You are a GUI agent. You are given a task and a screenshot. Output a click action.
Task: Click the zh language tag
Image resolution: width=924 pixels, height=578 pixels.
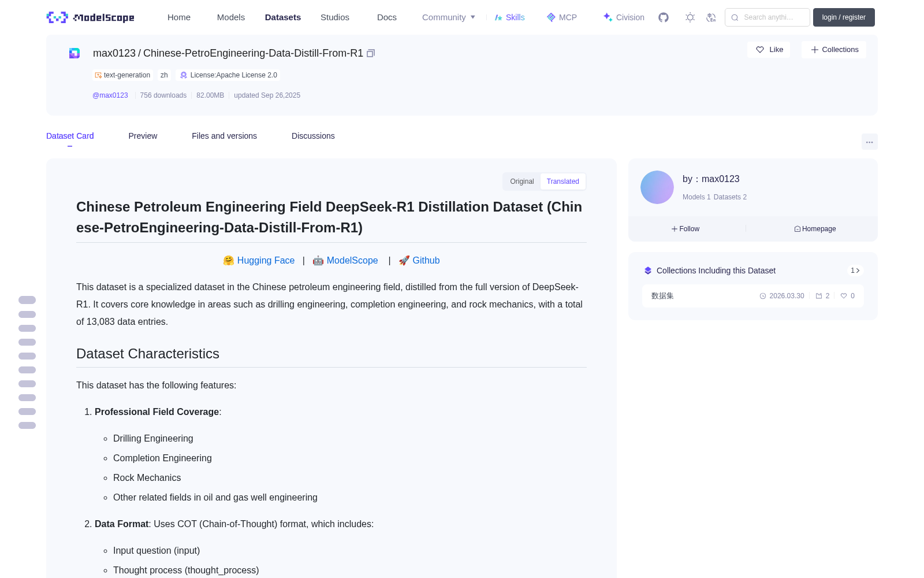coord(164,75)
